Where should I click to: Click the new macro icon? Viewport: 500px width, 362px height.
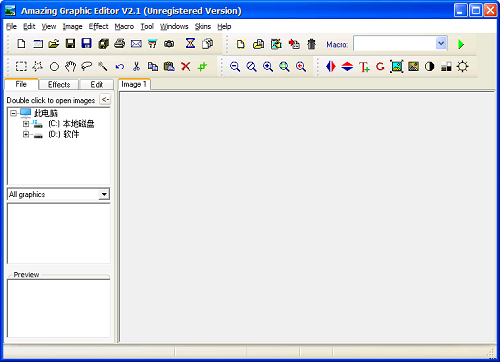point(241,44)
